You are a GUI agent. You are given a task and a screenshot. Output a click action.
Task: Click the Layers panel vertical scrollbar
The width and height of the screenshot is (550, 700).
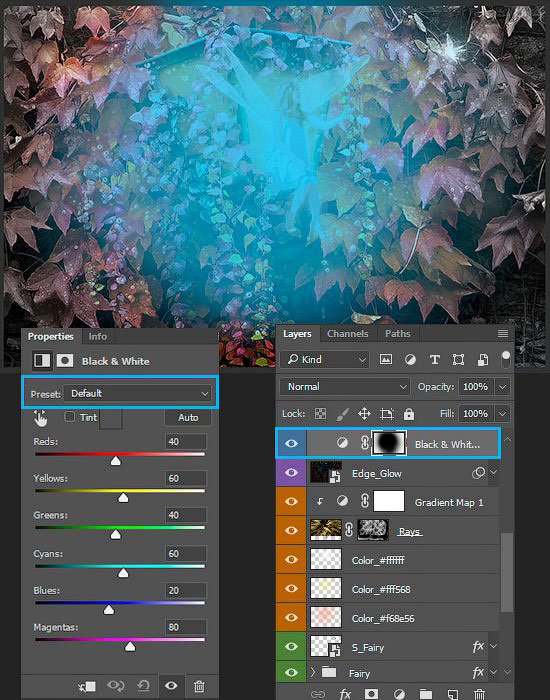(x=507, y=572)
